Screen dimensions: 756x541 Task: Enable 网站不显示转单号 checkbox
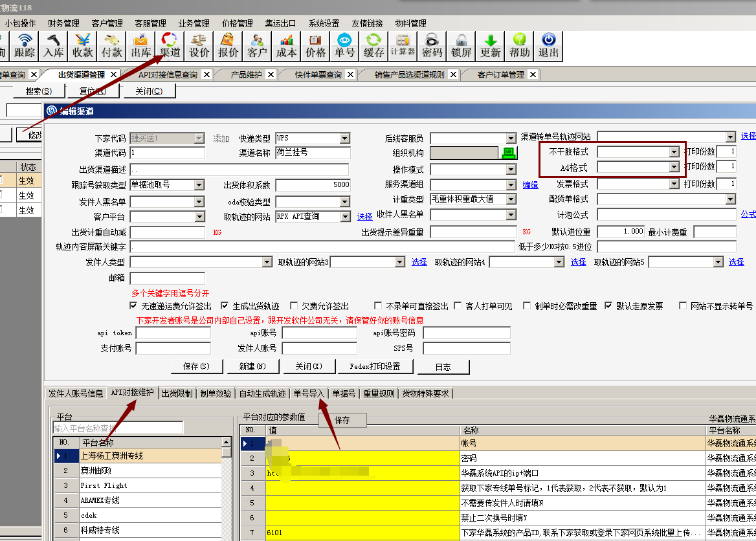683,305
